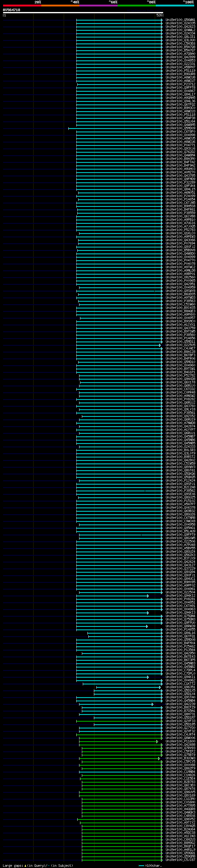Screen dimensions: 197x868
Task: Select label UniRef100_A7Q8A0
Action: 180,54
